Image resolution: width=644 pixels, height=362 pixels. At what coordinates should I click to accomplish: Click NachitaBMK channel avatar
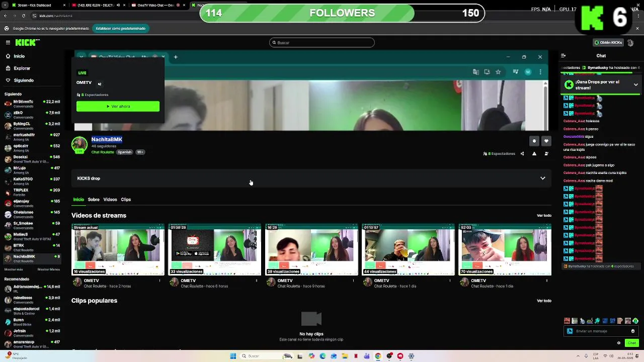79,145
